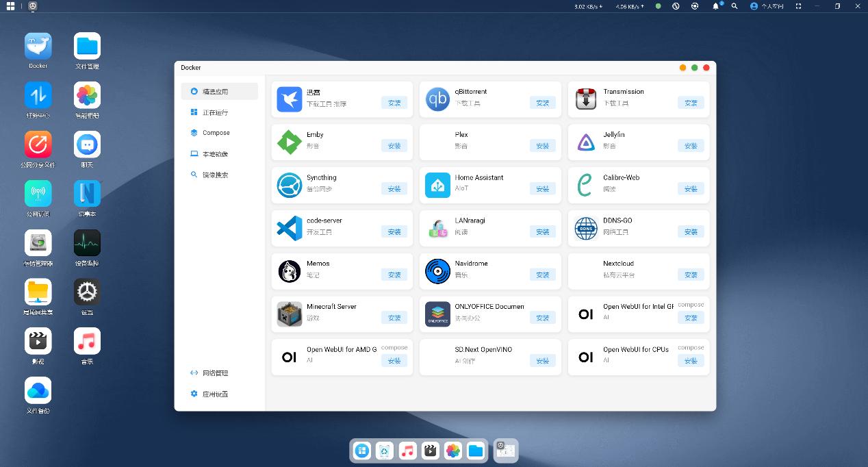The height and width of the screenshot is (467, 868).
Task: Click the recycle bin icon in dock
Action: point(385,451)
